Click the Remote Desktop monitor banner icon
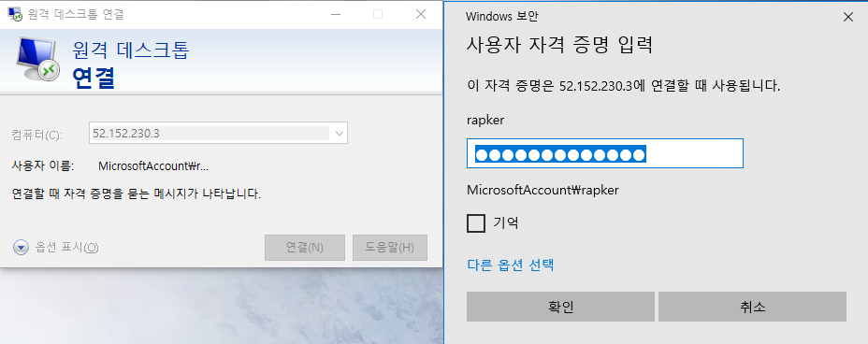 click(x=37, y=60)
